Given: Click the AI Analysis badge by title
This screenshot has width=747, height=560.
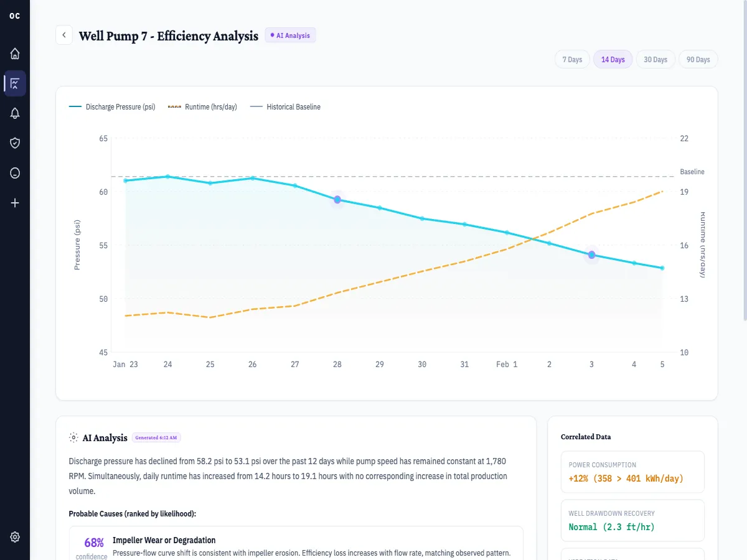Looking at the screenshot, I should [290, 35].
